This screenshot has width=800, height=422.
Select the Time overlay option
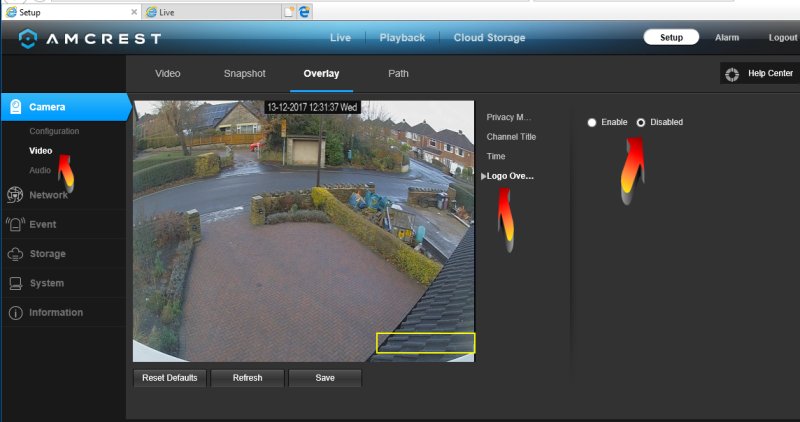[496, 157]
